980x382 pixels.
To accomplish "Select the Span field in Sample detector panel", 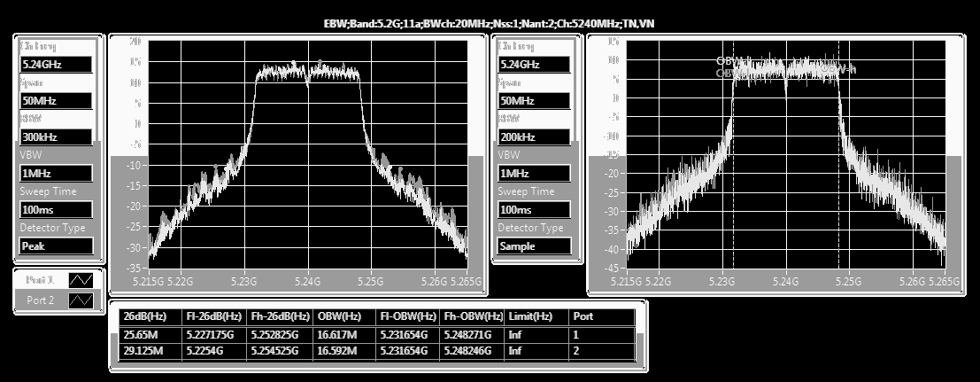I will coord(534,101).
